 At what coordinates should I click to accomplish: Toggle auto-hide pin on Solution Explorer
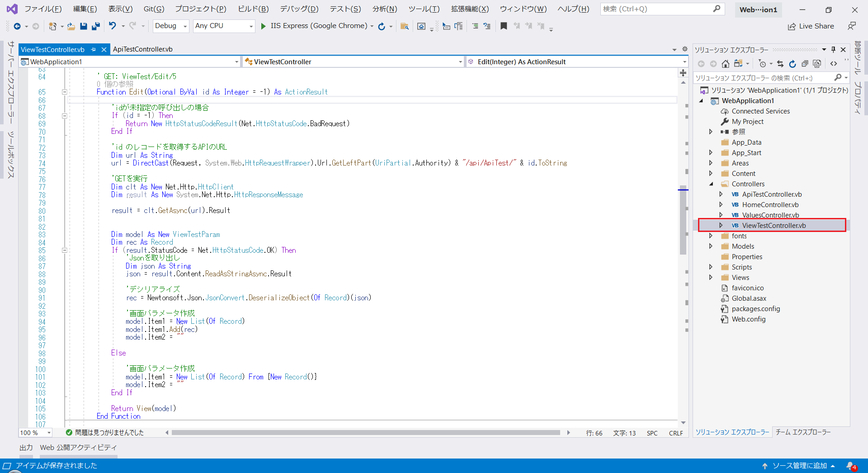click(x=833, y=50)
